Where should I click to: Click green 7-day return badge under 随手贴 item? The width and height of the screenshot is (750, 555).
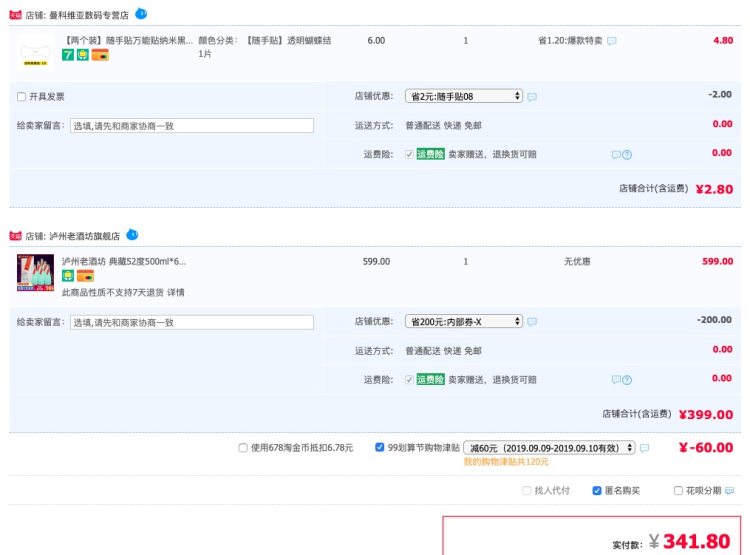[x=68, y=55]
